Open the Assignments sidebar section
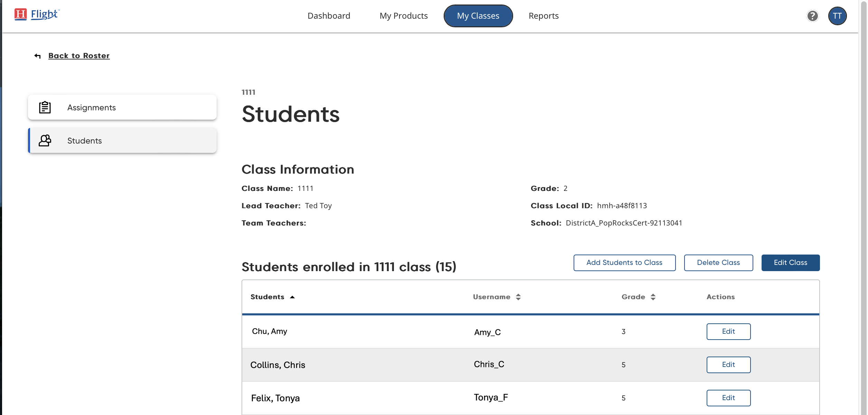868x415 pixels. click(x=91, y=107)
